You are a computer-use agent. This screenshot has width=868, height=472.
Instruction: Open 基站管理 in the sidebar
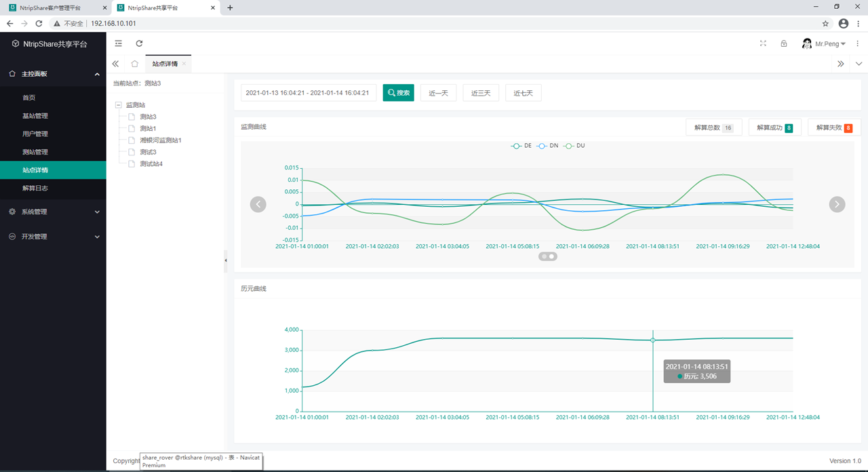tap(53, 116)
